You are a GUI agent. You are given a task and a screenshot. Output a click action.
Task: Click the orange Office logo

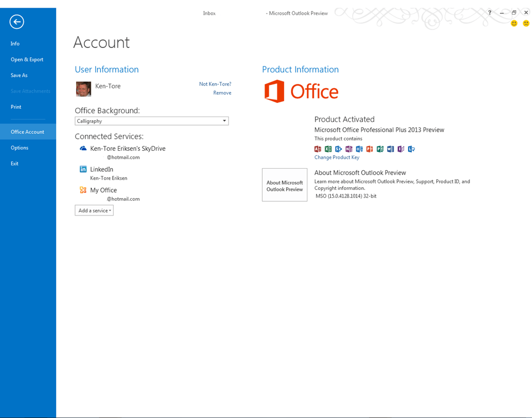pos(301,91)
